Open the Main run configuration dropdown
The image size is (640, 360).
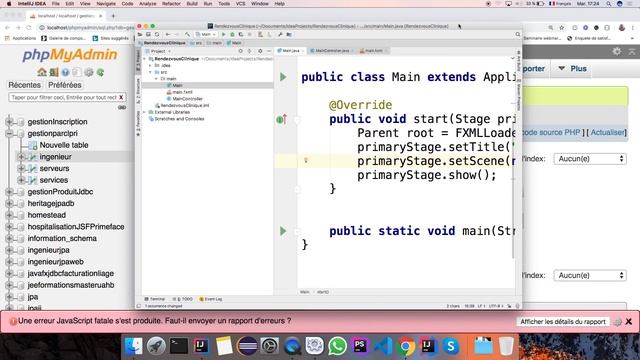pyautogui.click(x=206, y=35)
